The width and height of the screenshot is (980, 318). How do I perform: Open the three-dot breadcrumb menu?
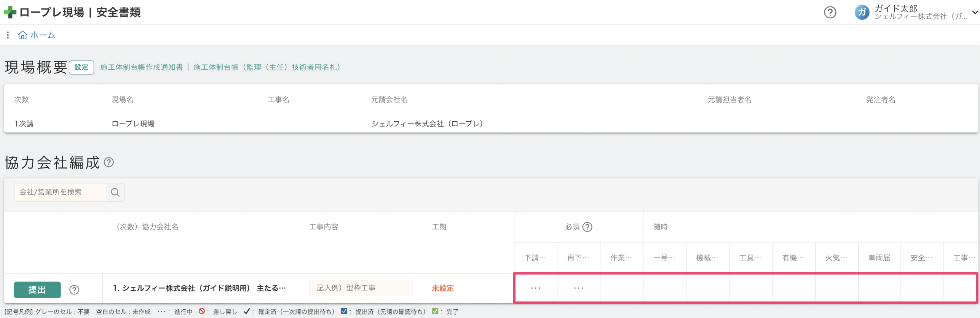coord(8,35)
